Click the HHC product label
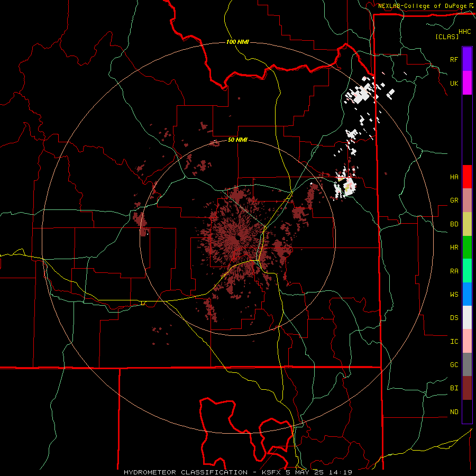This screenshot has height=476, width=476. (x=465, y=32)
